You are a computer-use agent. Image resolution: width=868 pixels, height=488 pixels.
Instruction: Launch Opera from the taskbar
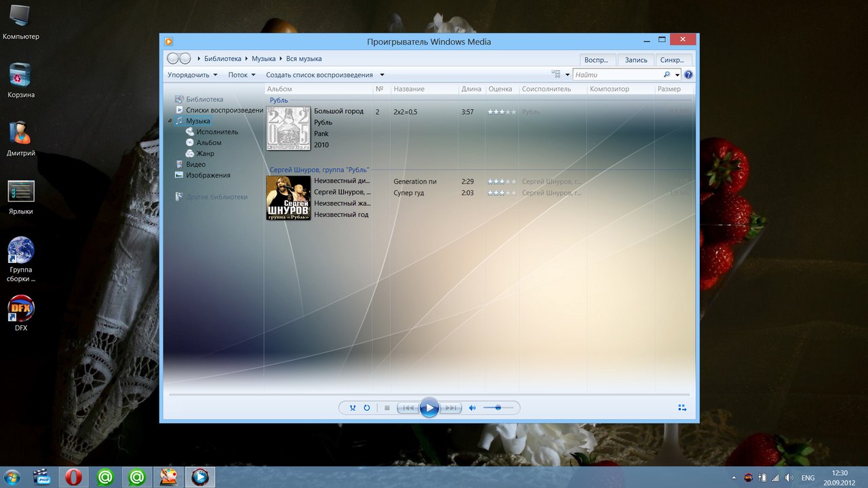pyautogui.click(x=74, y=477)
